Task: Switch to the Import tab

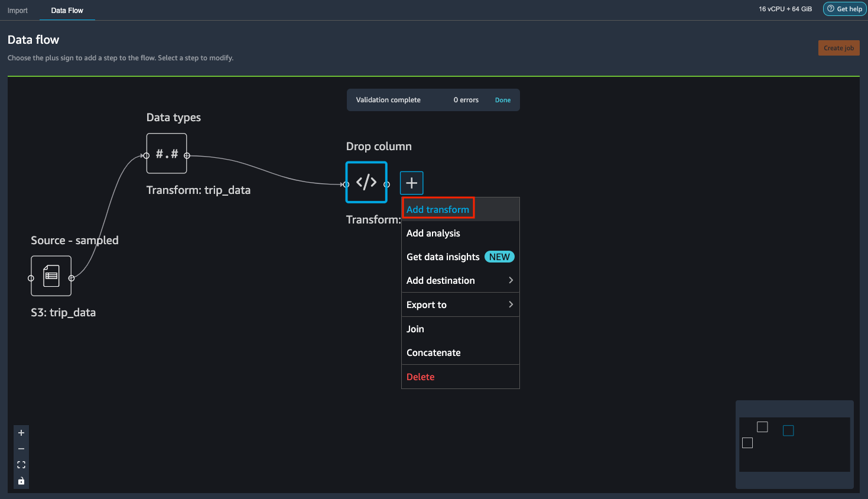Action: click(x=18, y=10)
